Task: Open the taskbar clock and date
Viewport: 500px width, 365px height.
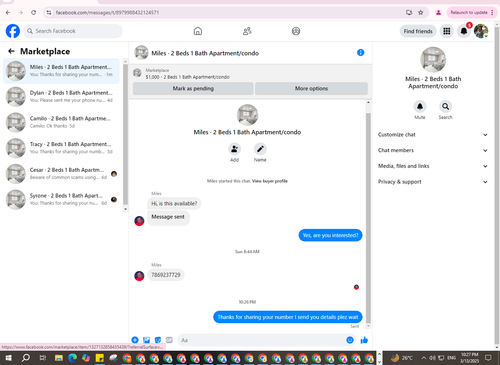Action: coord(469,358)
